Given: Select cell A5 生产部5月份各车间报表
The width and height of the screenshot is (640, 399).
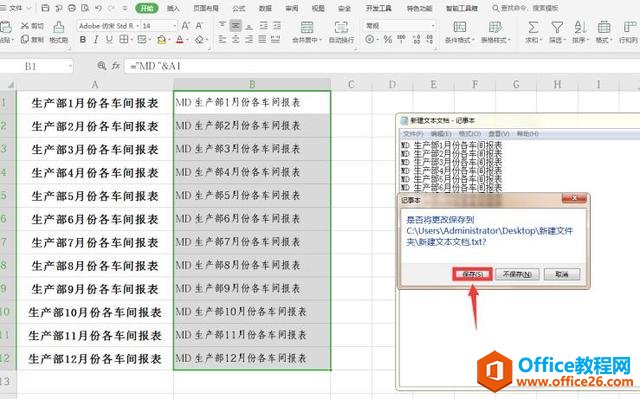Looking at the screenshot, I should click(95, 196).
